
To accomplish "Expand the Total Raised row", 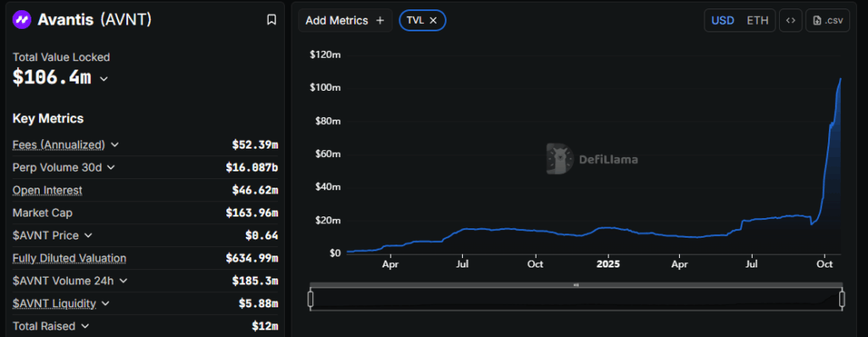I will pyautogui.click(x=85, y=327).
